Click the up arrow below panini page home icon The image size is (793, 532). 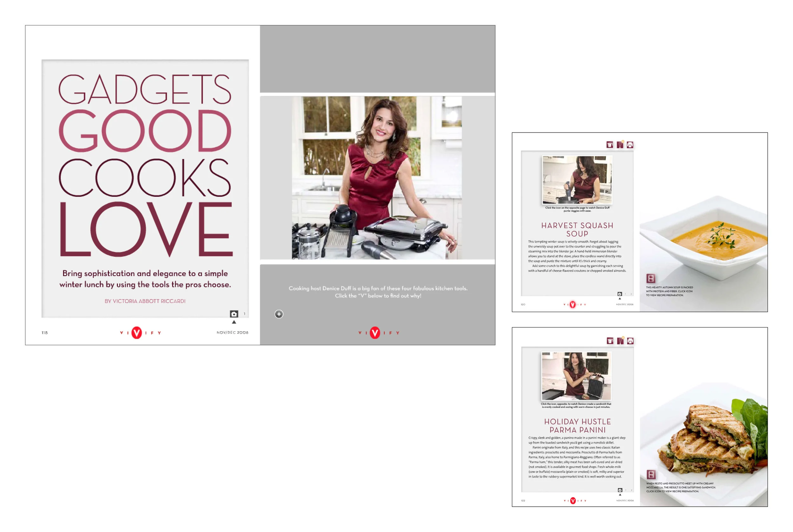point(620,495)
